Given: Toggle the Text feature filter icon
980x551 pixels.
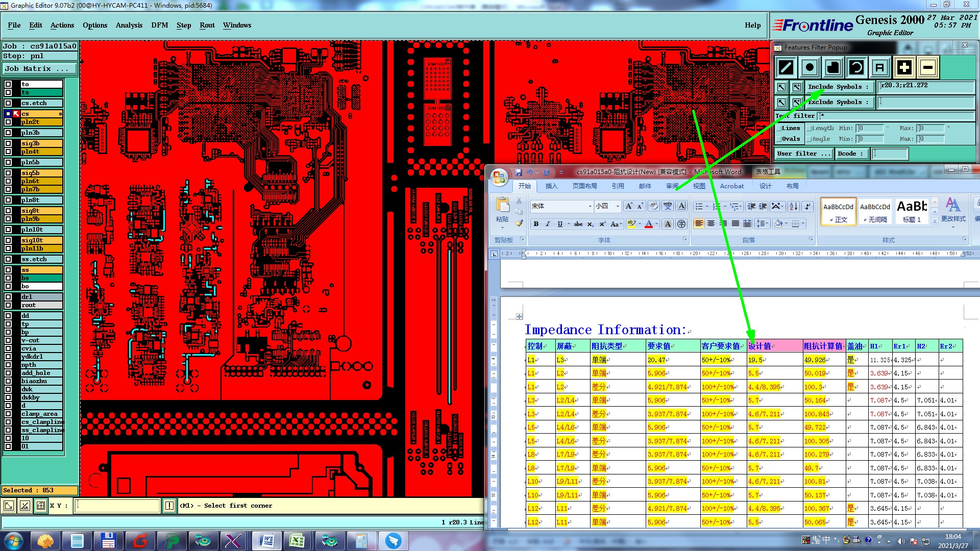Looking at the screenshot, I should (x=879, y=67).
